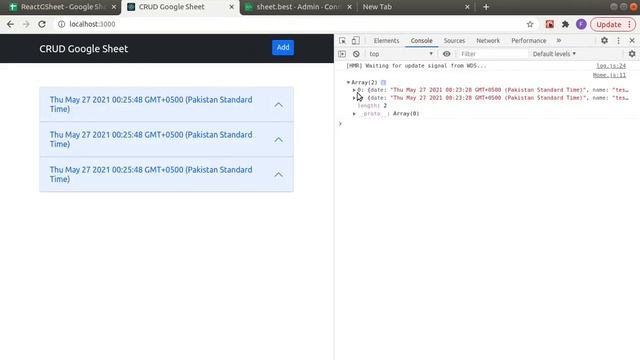The width and height of the screenshot is (640, 360).
Task: Click the console prompt input line
Action: (488, 124)
